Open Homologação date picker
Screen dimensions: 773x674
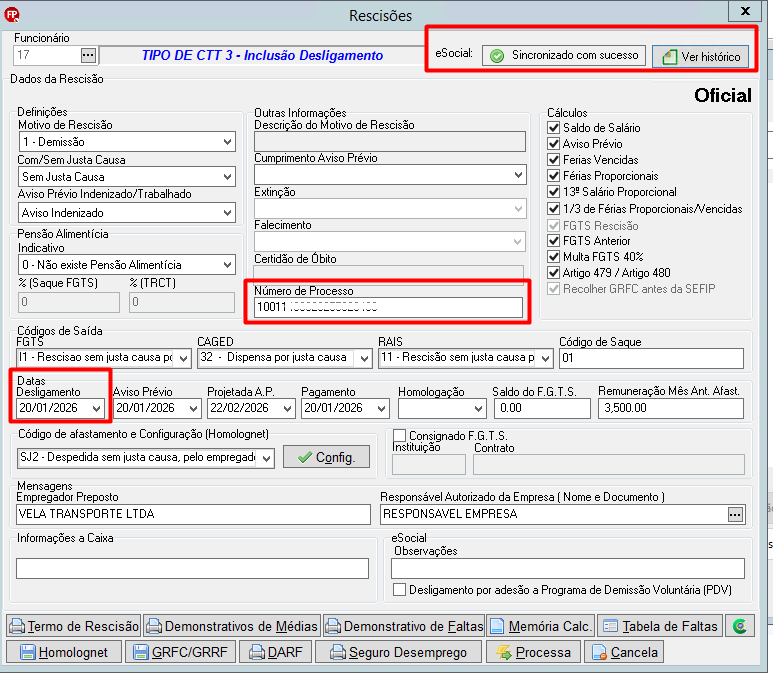pos(478,409)
